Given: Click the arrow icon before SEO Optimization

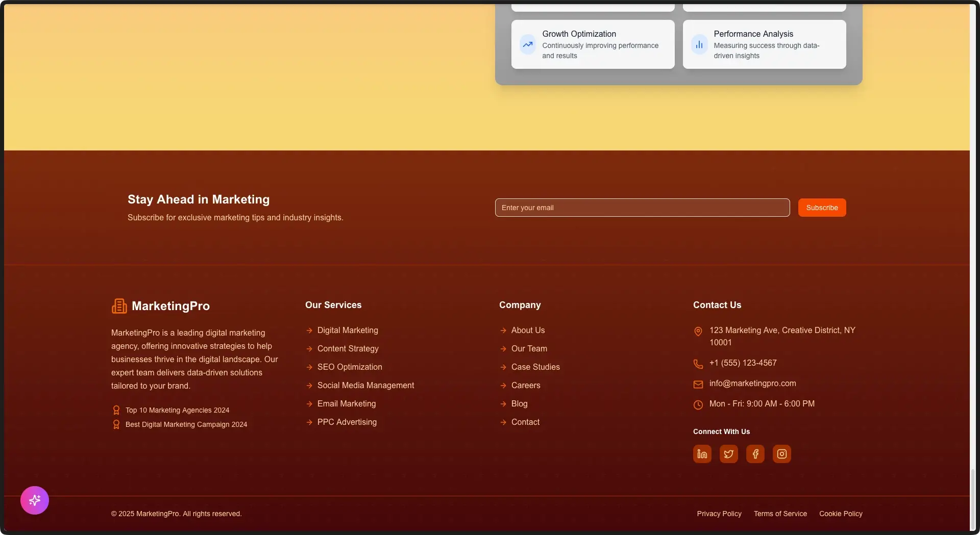Looking at the screenshot, I should (x=309, y=367).
